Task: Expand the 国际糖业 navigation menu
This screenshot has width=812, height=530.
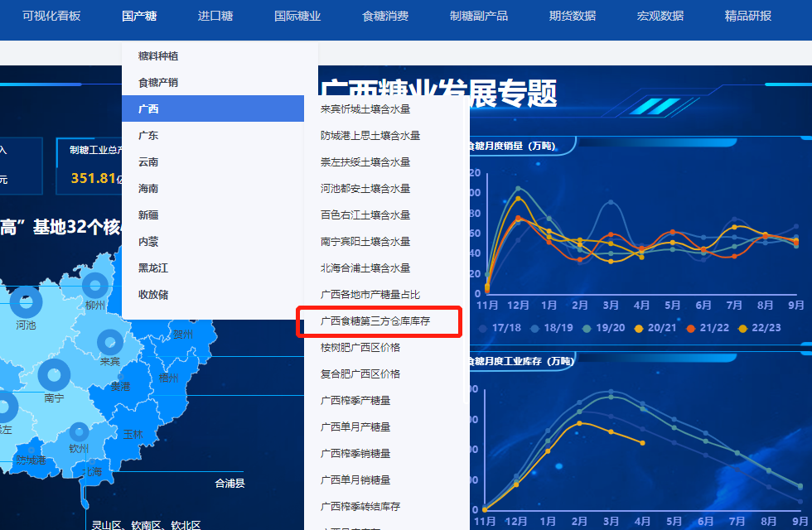Action: point(297,16)
